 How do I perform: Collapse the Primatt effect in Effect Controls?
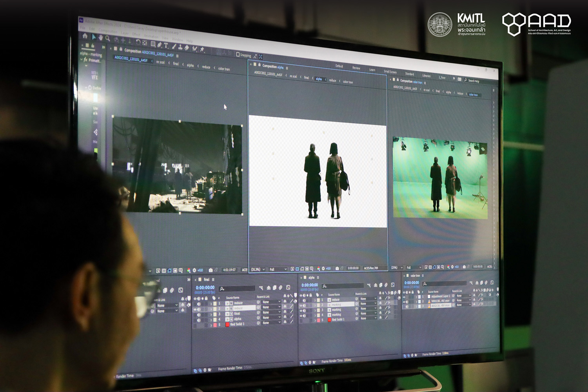click(81, 59)
